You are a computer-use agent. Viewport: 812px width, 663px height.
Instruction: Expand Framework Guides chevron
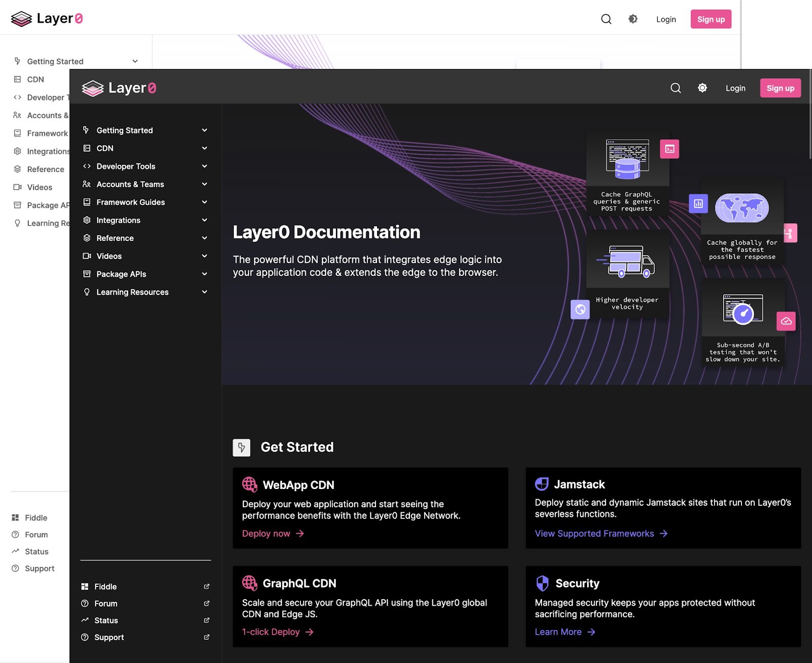click(205, 202)
